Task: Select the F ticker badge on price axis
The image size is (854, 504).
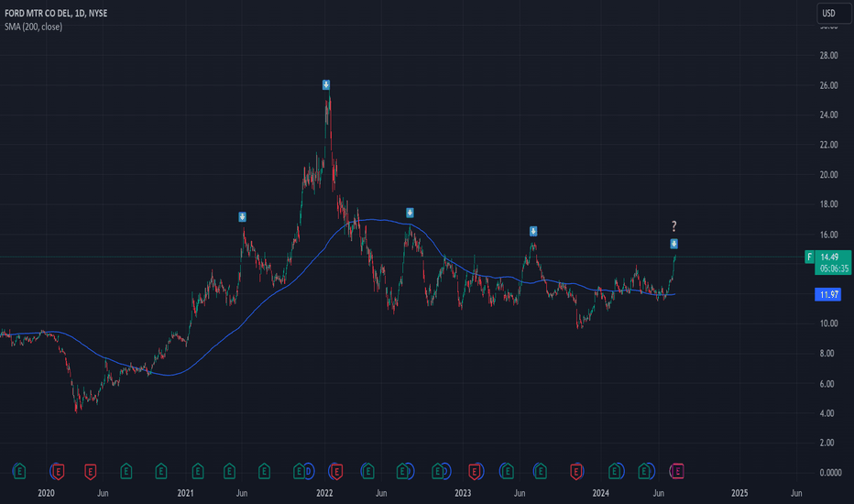Action: coord(809,257)
